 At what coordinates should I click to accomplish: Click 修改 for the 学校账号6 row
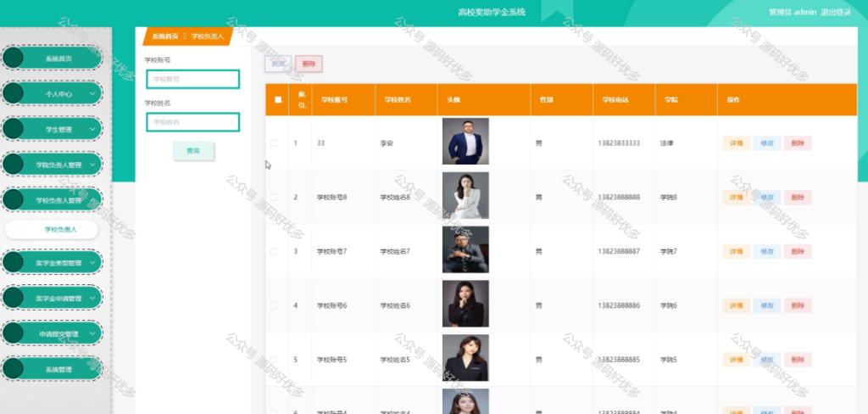tap(766, 305)
